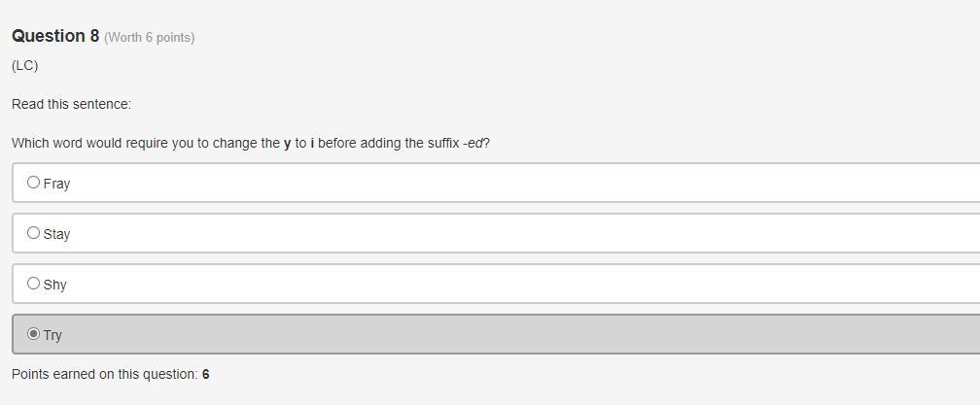Click the Shy answer label text
The image size is (980, 405).
tap(55, 285)
